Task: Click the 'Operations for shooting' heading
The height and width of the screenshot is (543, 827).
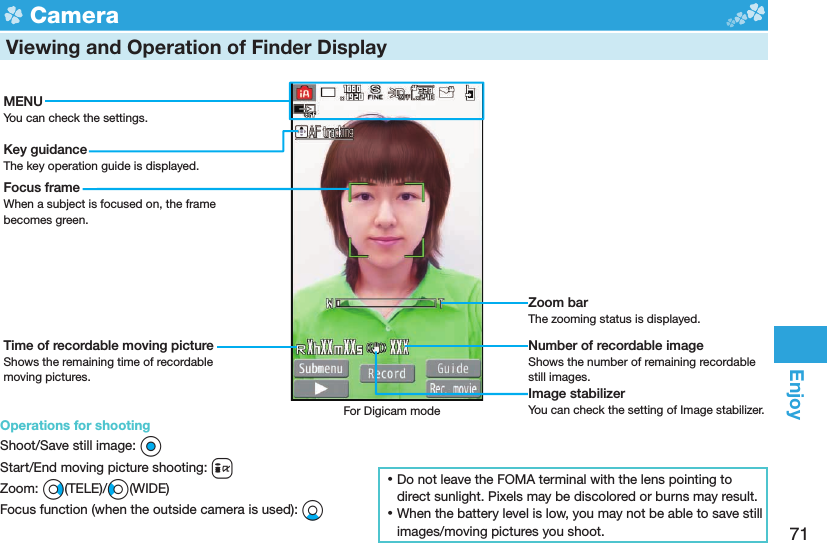Action: 75,425
